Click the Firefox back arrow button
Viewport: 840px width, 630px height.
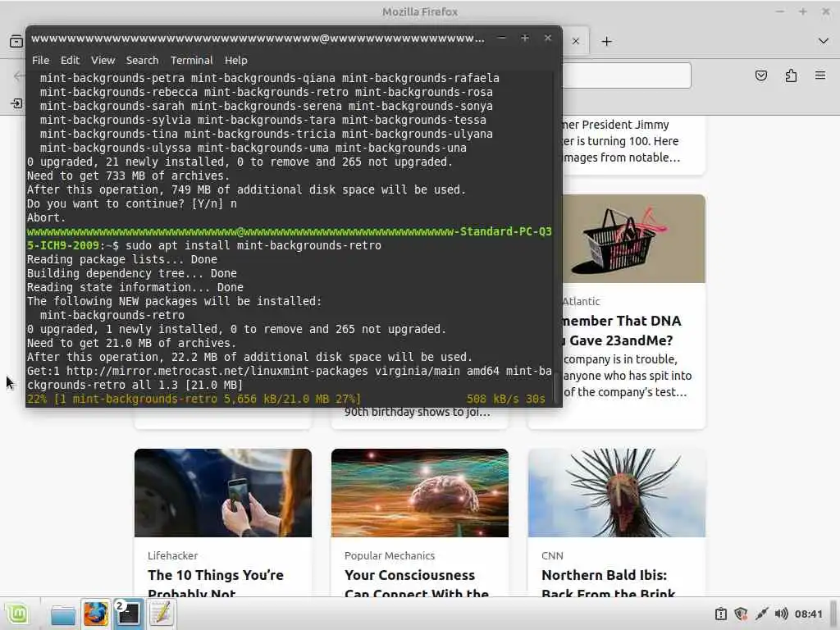(19, 75)
